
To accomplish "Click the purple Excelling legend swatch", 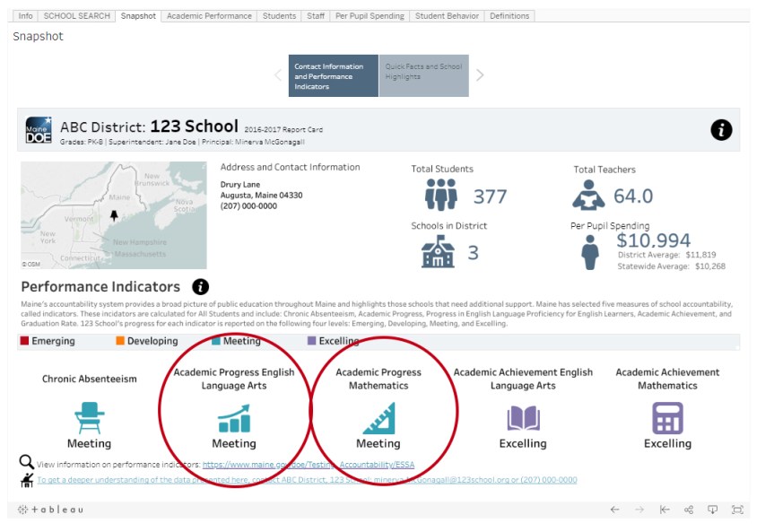I will click(x=312, y=341).
